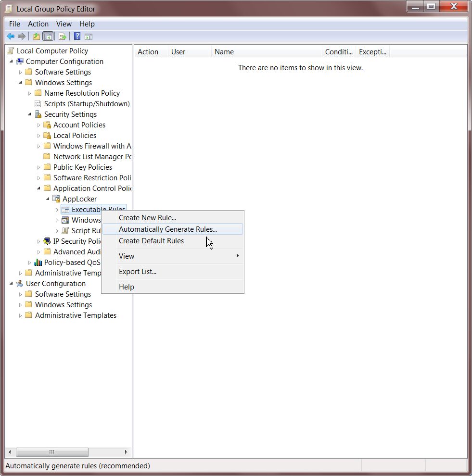Collapse the Application Control Policies node
472x476 pixels.
(x=38, y=188)
